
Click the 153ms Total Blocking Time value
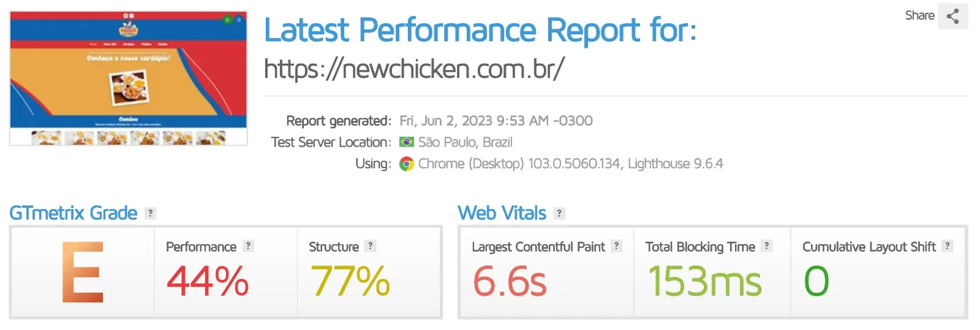click(705, 281)
